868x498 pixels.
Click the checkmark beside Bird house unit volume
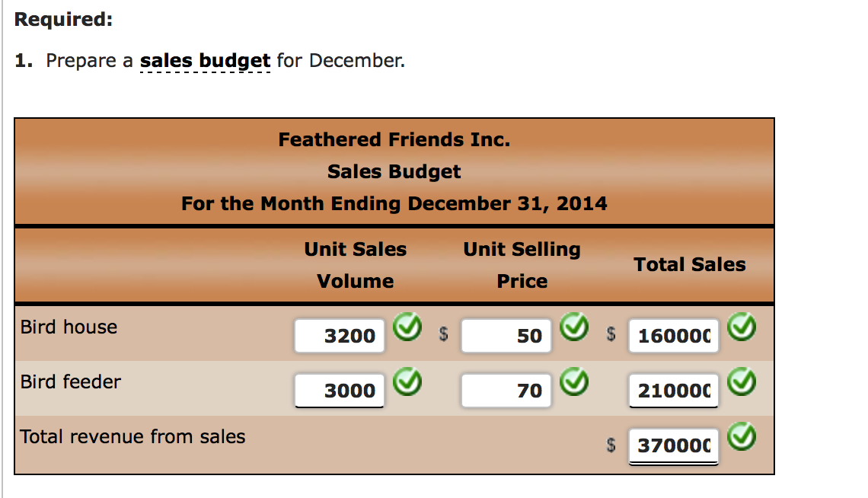click(x=407, y=327)
